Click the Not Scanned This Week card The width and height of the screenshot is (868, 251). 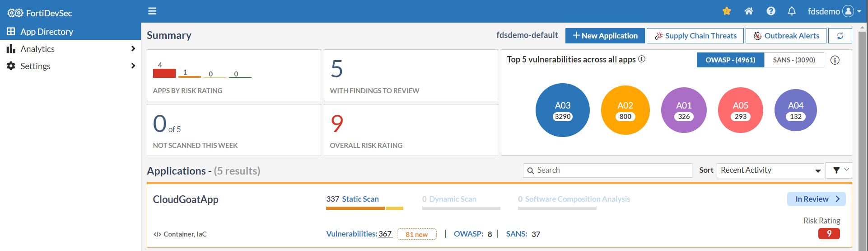pyautogui.click(x=234, y=130)
